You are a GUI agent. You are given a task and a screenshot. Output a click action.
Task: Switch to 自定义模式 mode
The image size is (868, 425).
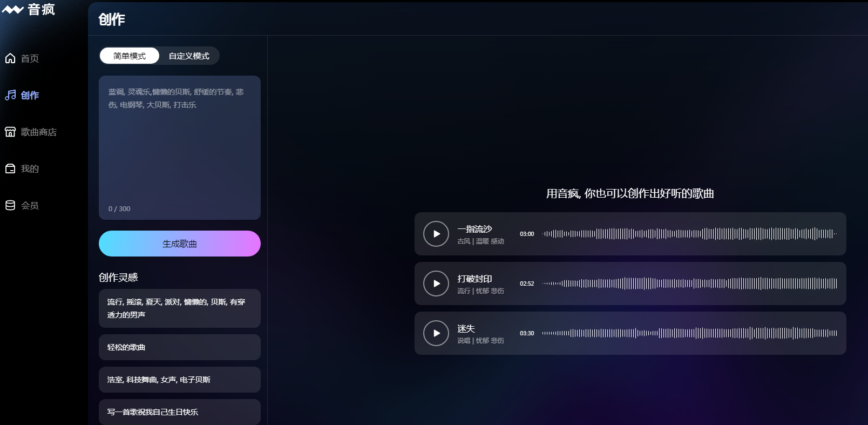coord(189,56)
